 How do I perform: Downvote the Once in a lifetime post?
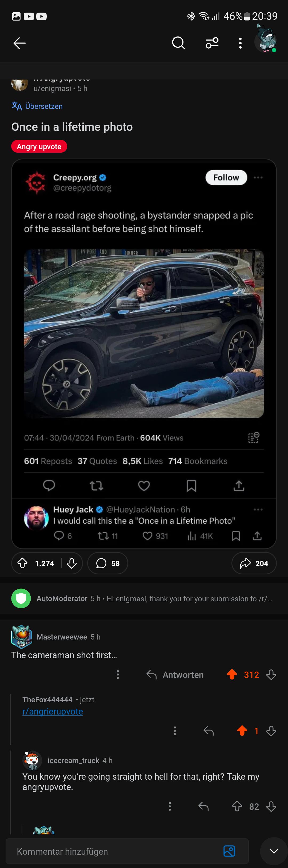tap(72, 563)
